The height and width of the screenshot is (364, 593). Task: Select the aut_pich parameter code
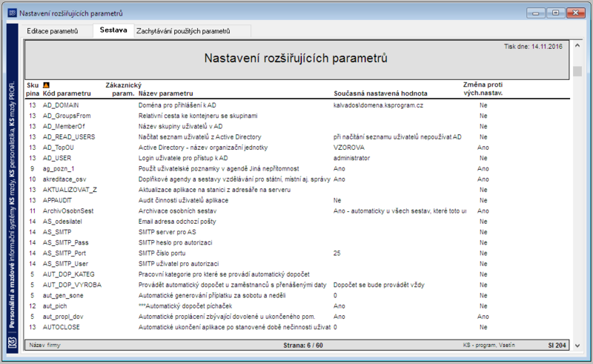(55, 306)
